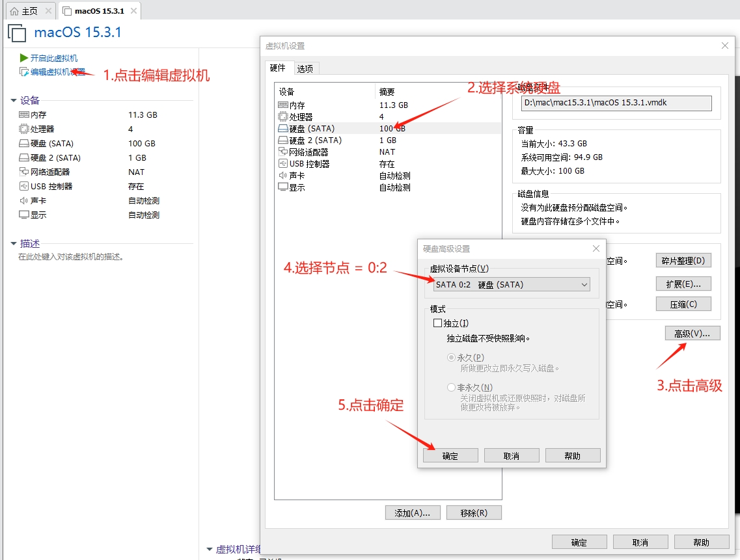Image resolution: width=740 pixels, height=560 pixels.
Task: Click the 处理器 icon in the settings hardware list
Action: click(283, 116)
